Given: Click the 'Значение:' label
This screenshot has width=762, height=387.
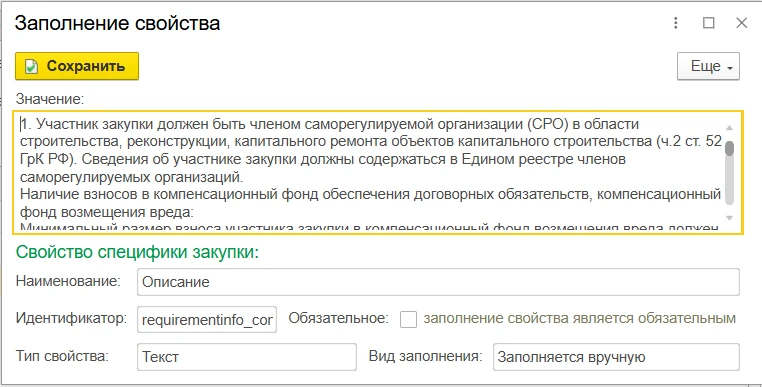Looking at the screenshot, I should click(50, 99).
